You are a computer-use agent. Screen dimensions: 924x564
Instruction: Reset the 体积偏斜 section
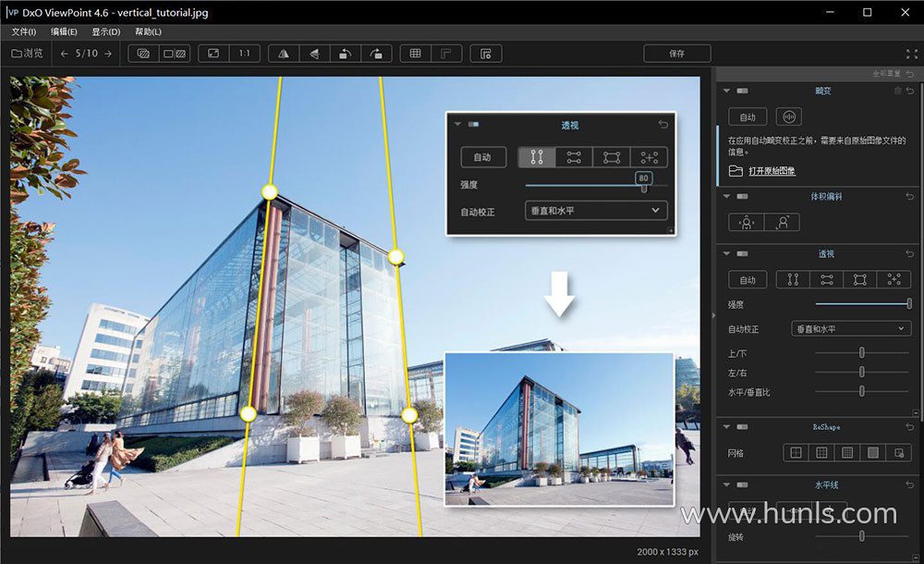coord(910,196)
